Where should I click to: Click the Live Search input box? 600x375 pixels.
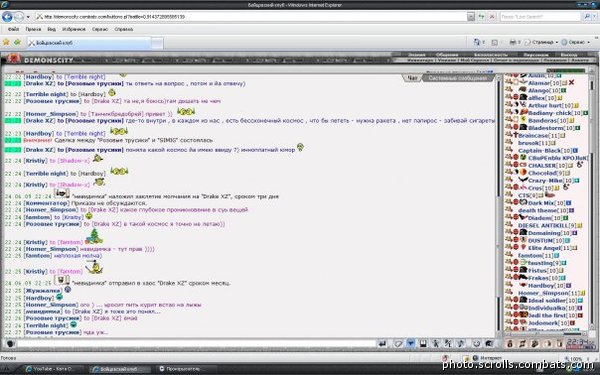[x=540, y=16]
